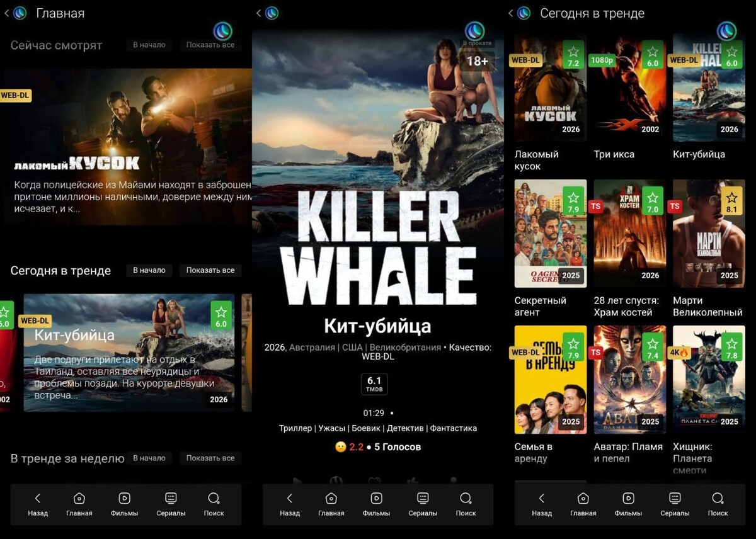
Task: Open the 28 лет спустя: Храм костей poster
Action: pyautogui.click(x=629, y=234)
